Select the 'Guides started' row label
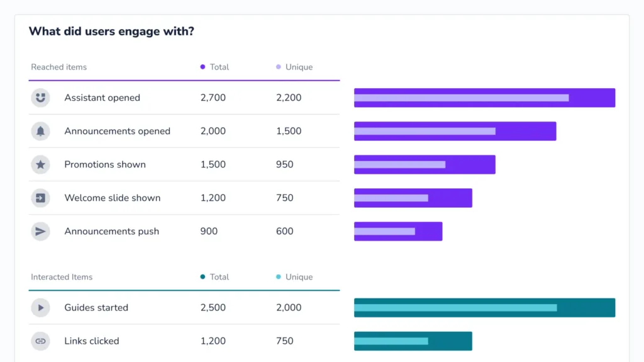The image size is (644, 362). click(x=96, y=308)
